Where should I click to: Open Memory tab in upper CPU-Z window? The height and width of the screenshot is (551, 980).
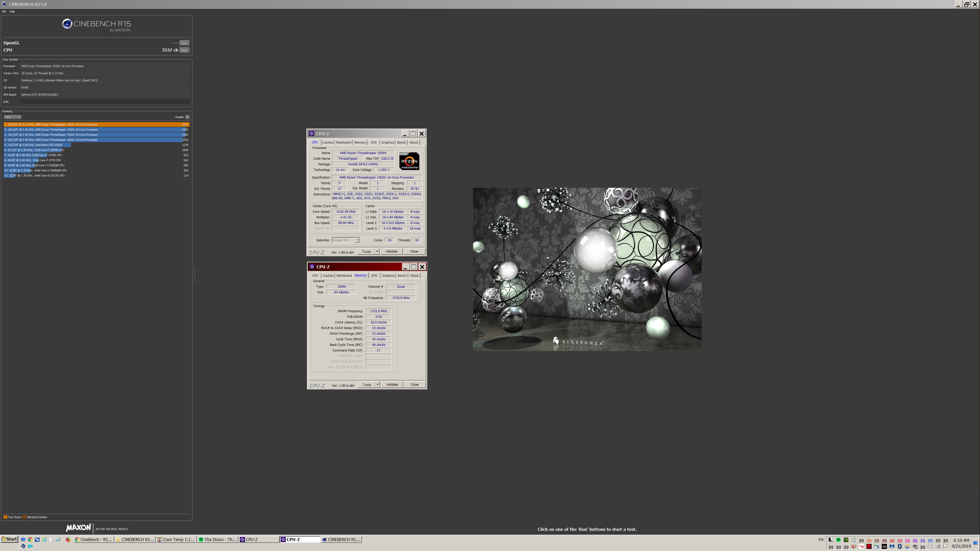click(x=360, y=143)
